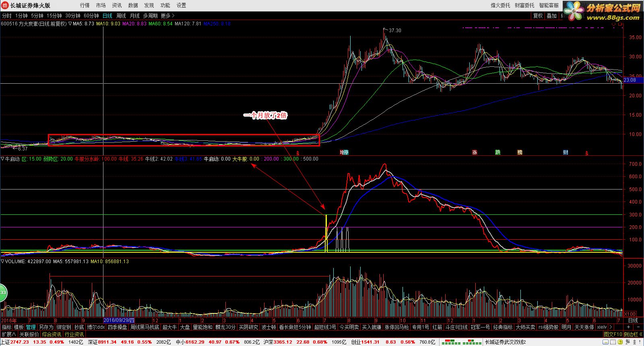Screen dimensions: 644x346
Task: Toggle the 叠加 overlay button
Action: pyautogui.click(x=551, y=16)
